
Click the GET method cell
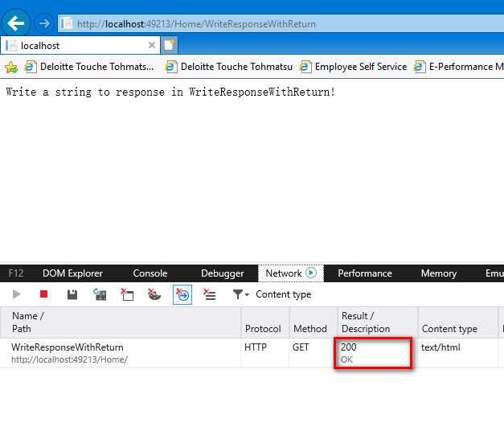pos(301,347)
